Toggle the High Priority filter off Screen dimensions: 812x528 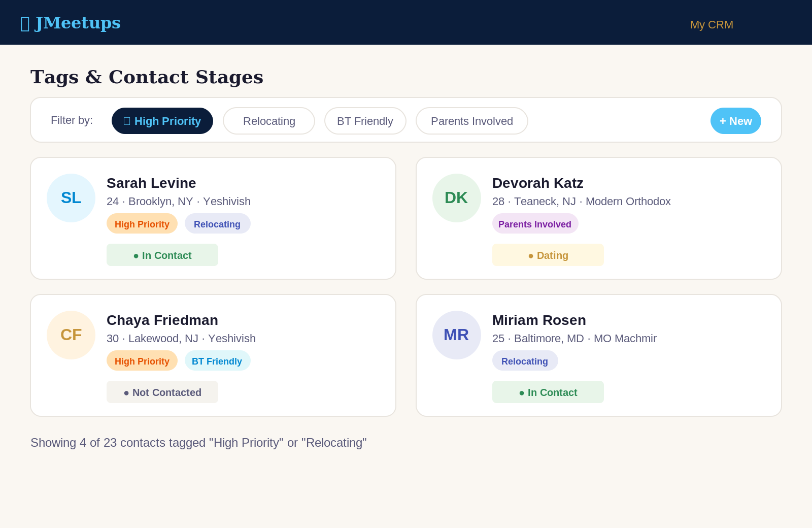point(162,121)
